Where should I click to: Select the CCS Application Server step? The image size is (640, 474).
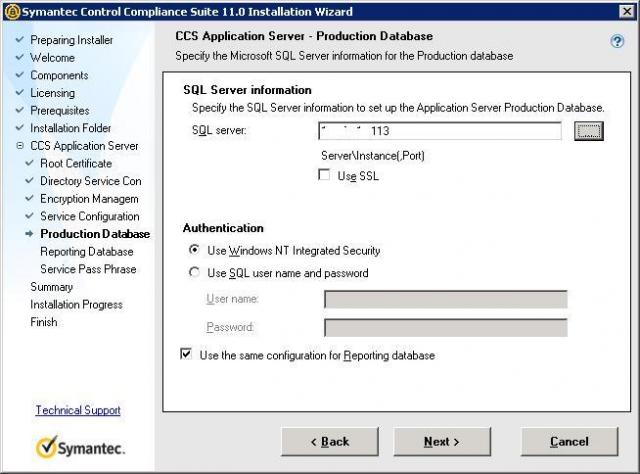tap(84, 146)
